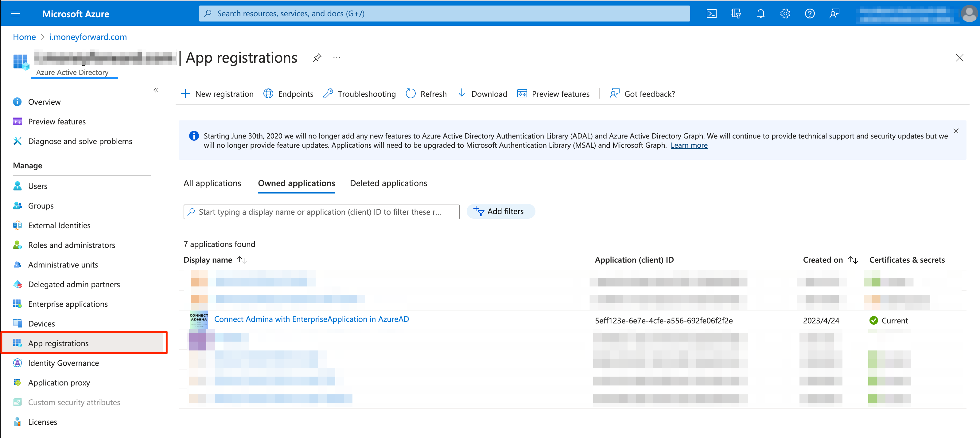This screenshot has height=438, width=980.
Task: Open the hamburger portal menu
Action: (x=16, y=14)
